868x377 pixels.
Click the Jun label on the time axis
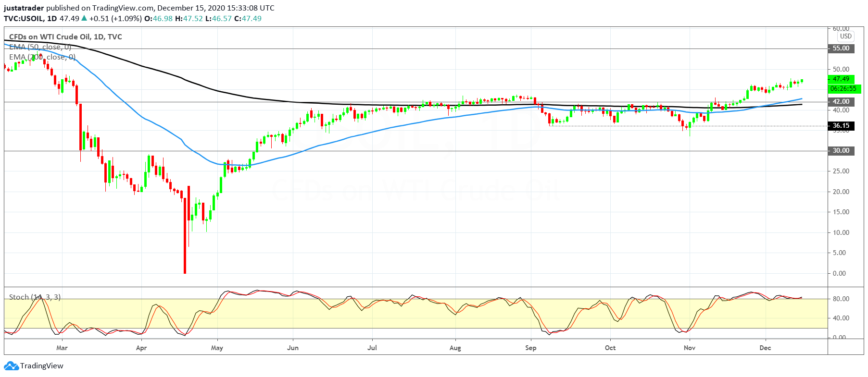pyautogui.click(x=293, y=348)
